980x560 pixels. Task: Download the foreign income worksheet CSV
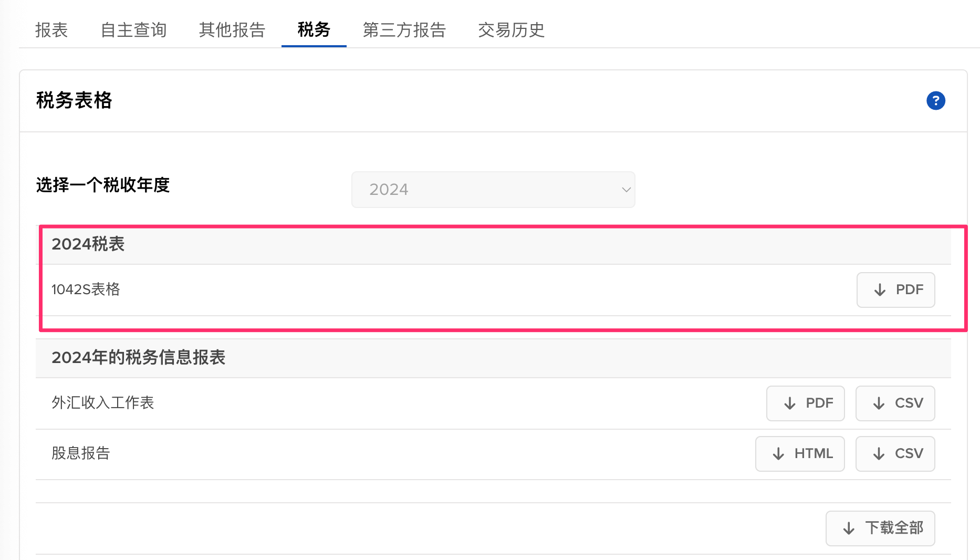click(895, 403)
